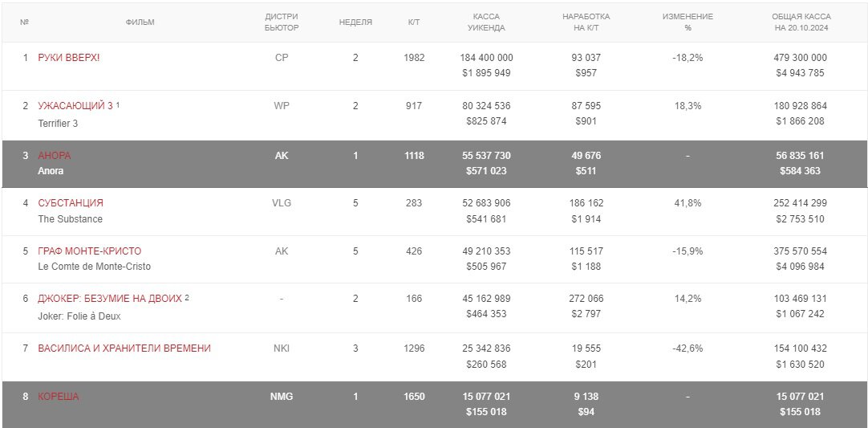Open ГРАФ МОНТЕ-КРИСТО film link
868x428 pixels.
90,251
